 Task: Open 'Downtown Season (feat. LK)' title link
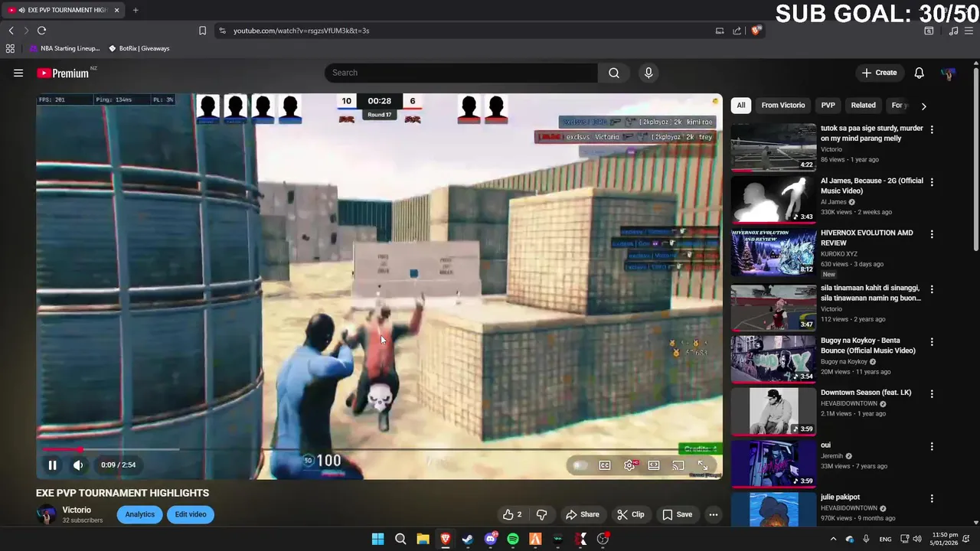point(866,393)
